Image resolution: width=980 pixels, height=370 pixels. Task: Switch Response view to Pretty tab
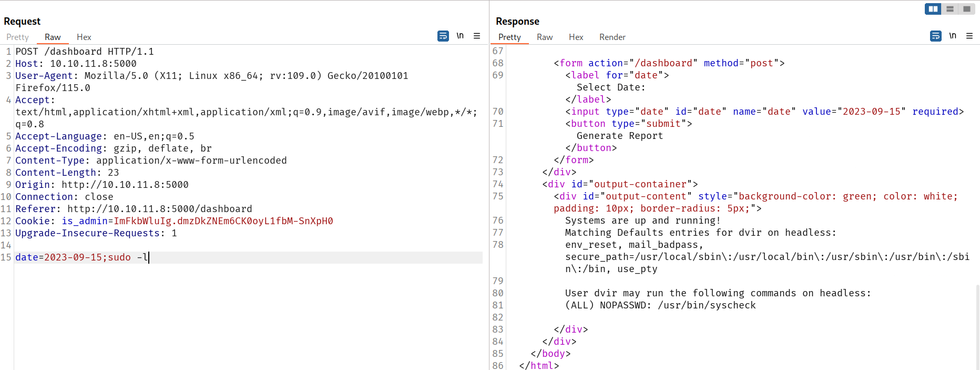[x=509, y=37]
